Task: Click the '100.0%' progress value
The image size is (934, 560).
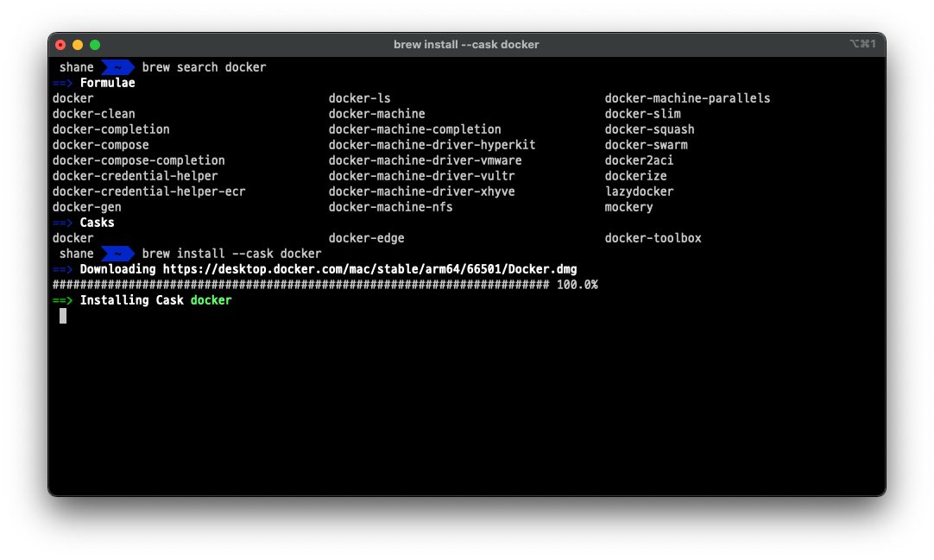Action: (577, 285)
